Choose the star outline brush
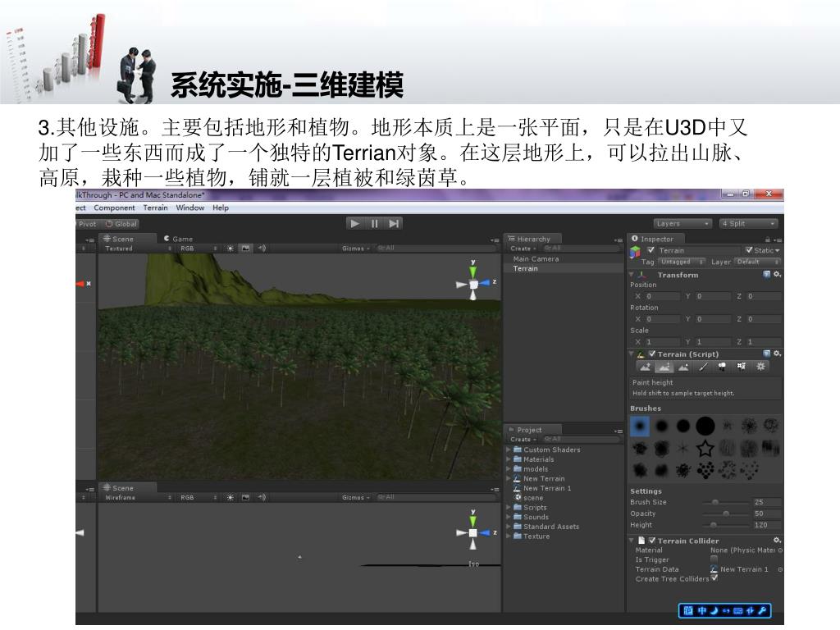The image size is (840, 630). [x=705, y=448]
